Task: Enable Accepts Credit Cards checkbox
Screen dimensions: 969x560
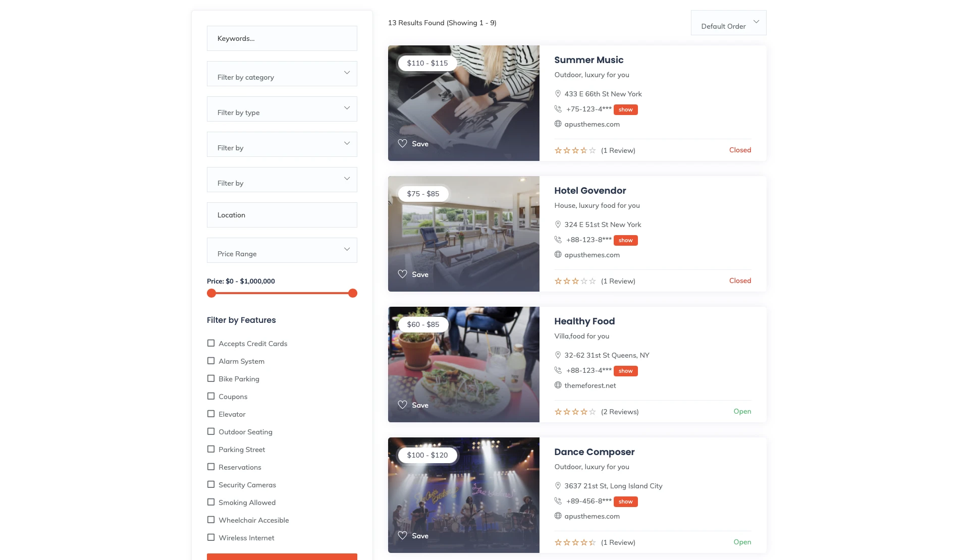Action: [x=211, y=343]
